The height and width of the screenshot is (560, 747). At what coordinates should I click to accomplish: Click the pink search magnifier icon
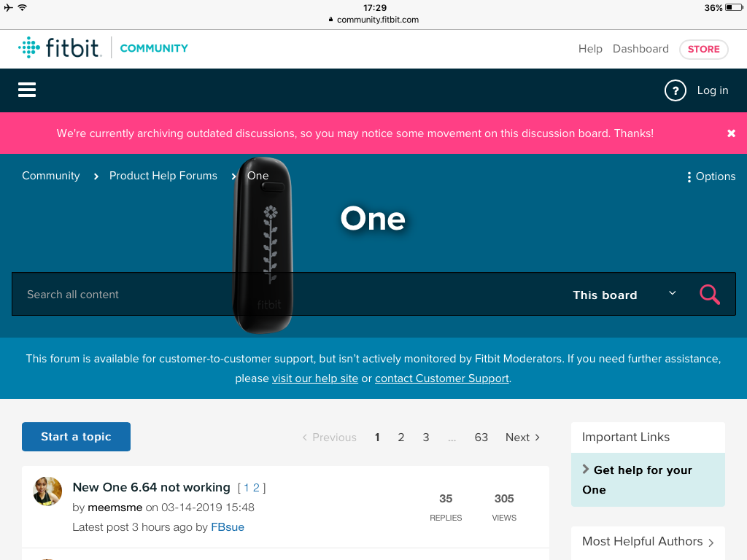click(x=709, y=295)
